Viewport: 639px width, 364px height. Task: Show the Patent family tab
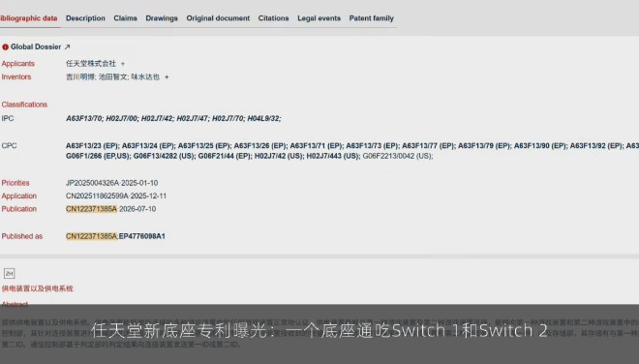(371, 18)
